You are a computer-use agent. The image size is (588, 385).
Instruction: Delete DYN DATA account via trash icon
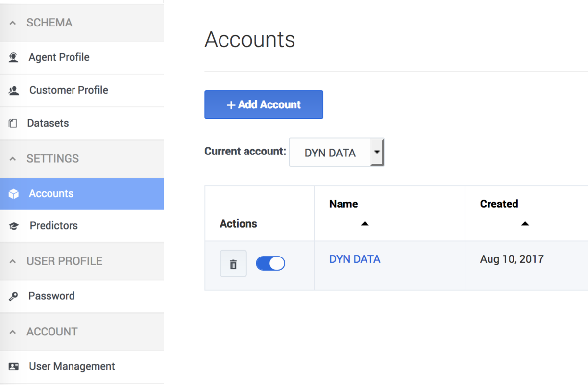coord(233,264)
